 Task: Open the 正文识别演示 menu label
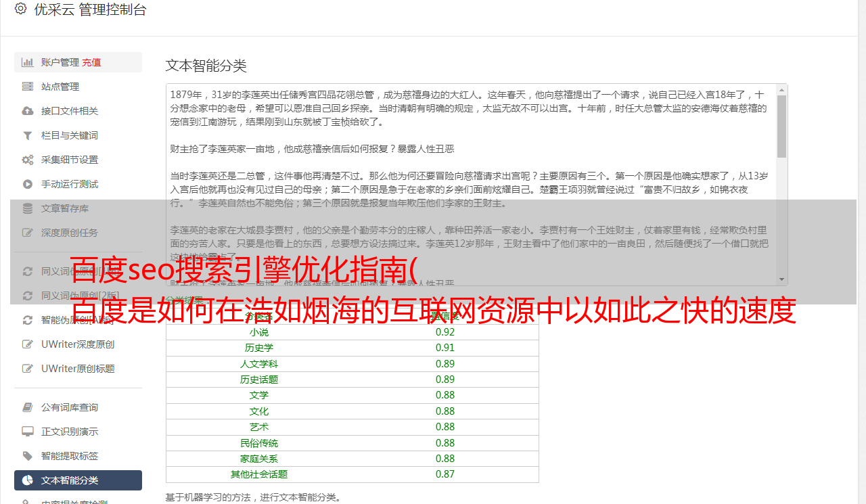[70, 432]
